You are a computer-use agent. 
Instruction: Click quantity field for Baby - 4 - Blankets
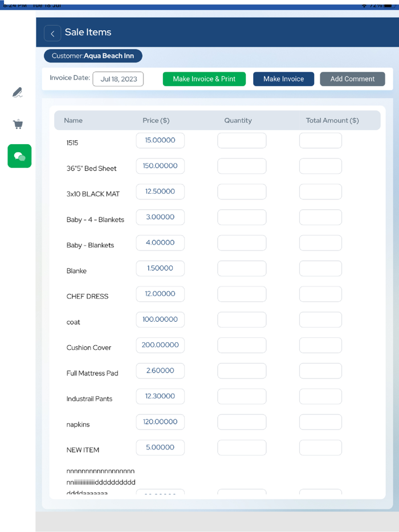[242, 217]
